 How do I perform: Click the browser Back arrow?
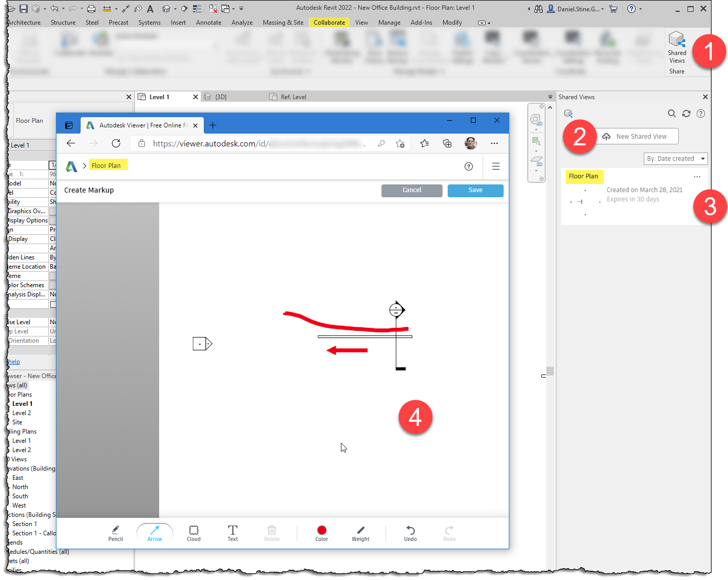[71, 143]
